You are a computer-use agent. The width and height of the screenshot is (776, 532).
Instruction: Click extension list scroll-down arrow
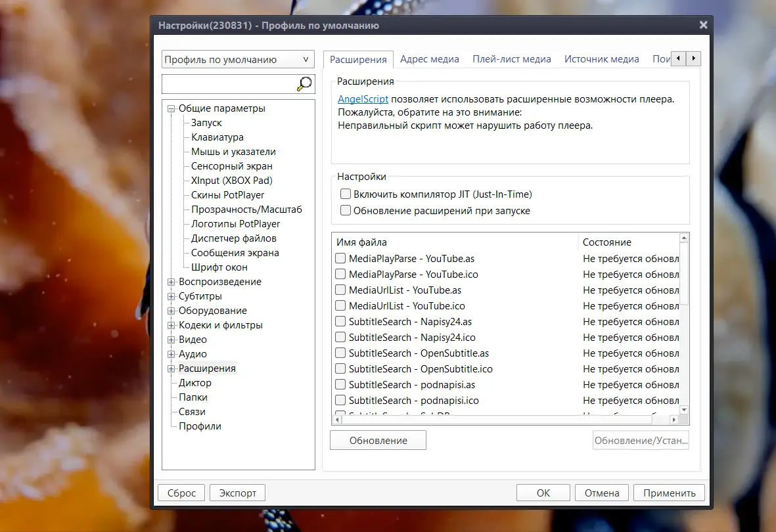[x=684, y=410]
